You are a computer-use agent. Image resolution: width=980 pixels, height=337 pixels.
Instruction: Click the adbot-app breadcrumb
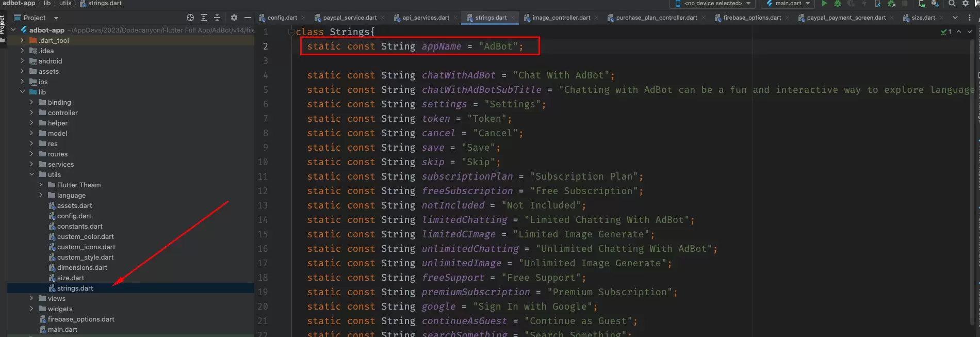coord(19,3)
